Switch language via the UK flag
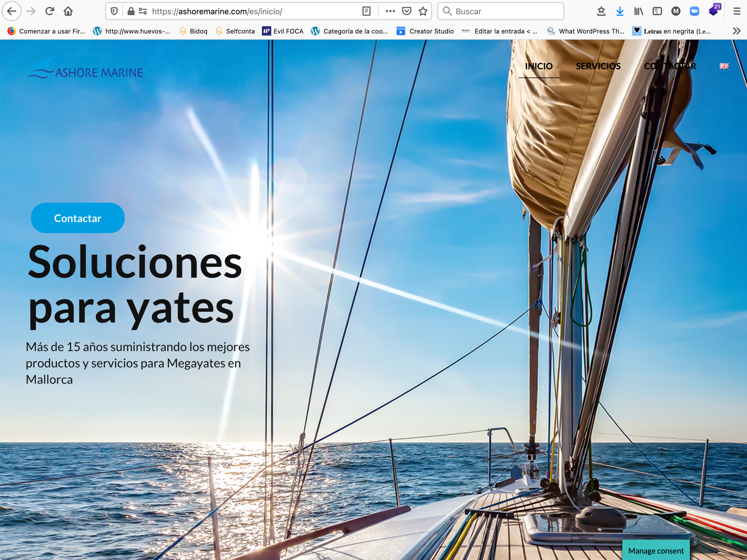 (x=724, y=66)
